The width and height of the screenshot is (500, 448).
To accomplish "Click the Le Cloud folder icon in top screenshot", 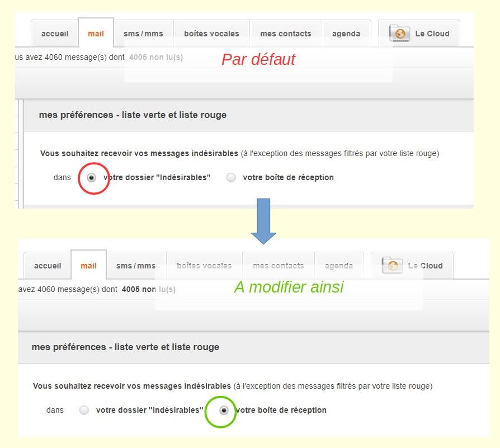I will pyautogui.click(x=399, y=33).
